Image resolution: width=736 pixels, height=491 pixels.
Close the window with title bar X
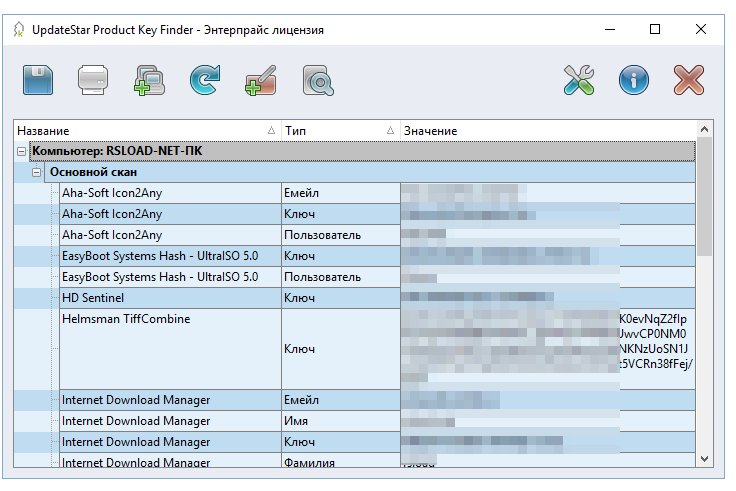[700, 29]
